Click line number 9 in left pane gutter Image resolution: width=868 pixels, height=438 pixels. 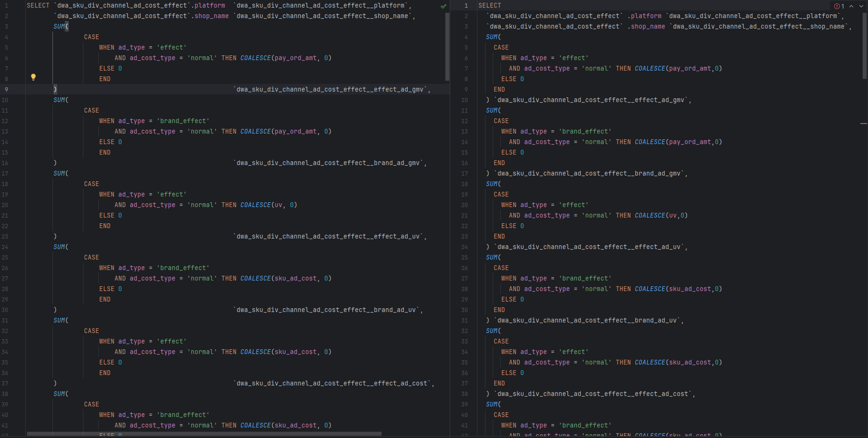point(6,89)
